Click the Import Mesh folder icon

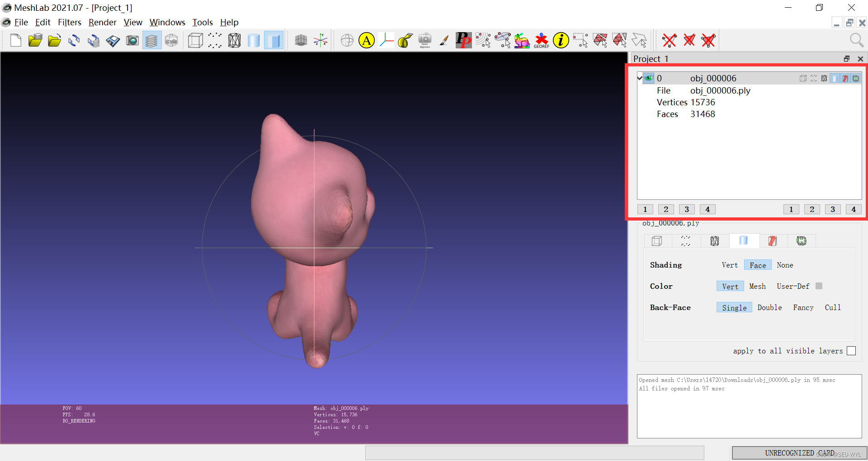pyautogui.click(x=55, y=41)
